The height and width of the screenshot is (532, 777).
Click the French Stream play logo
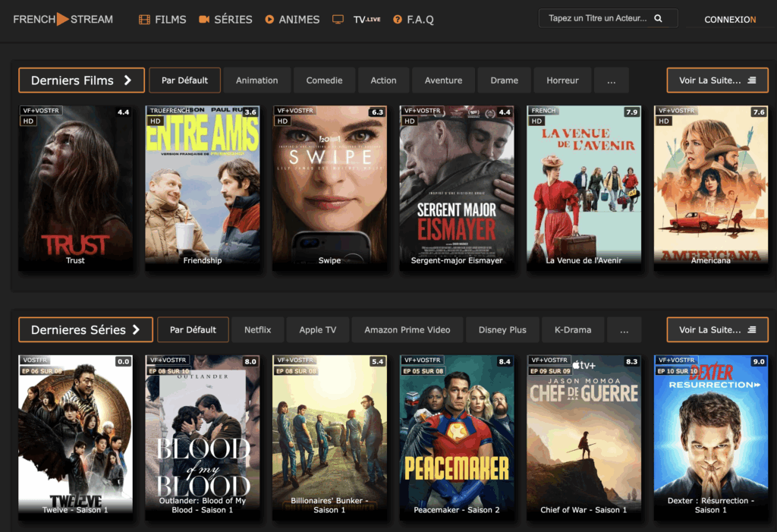[62, 19]
